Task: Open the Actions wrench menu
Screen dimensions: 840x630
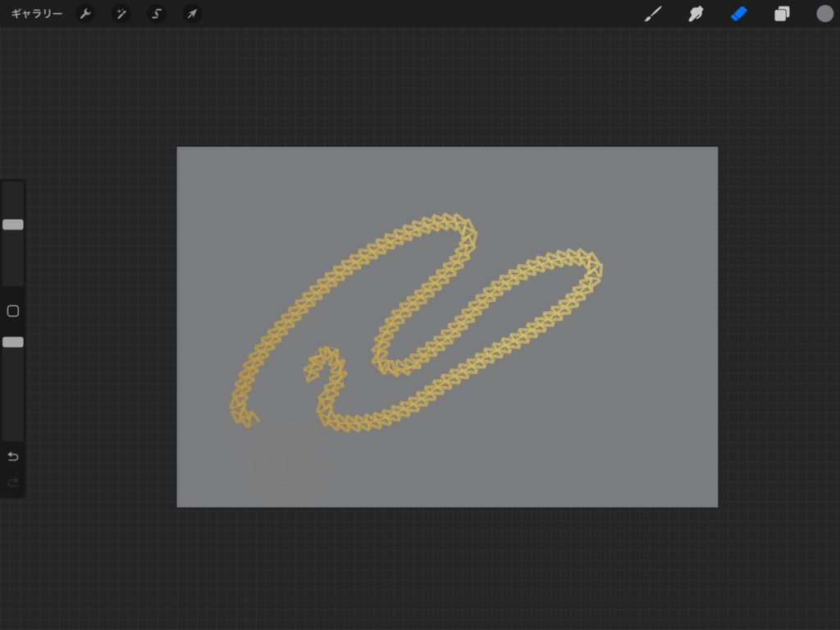Action: coord(85,14)
